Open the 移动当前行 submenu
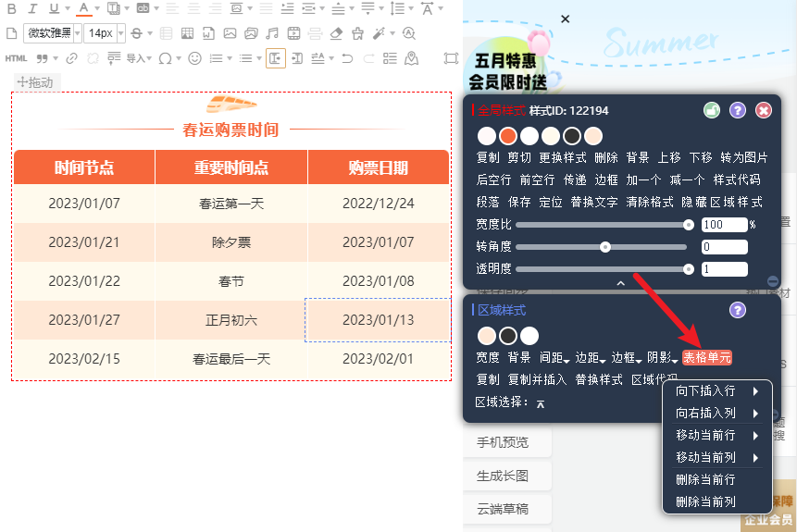797x532 pixels. coord(716,436)
